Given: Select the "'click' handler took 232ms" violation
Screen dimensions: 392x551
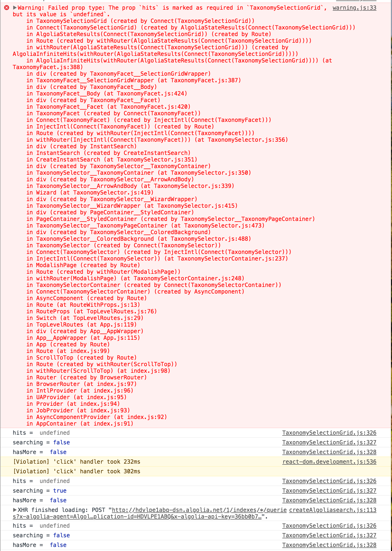Looking at the screenshot, I should [x=196, y=462].
